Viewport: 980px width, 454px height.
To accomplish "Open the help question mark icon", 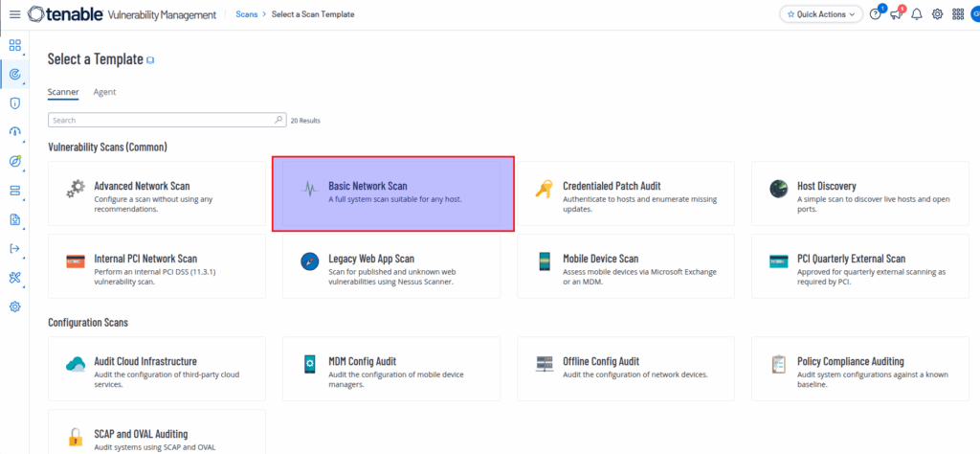I will (x=875, y=14).
